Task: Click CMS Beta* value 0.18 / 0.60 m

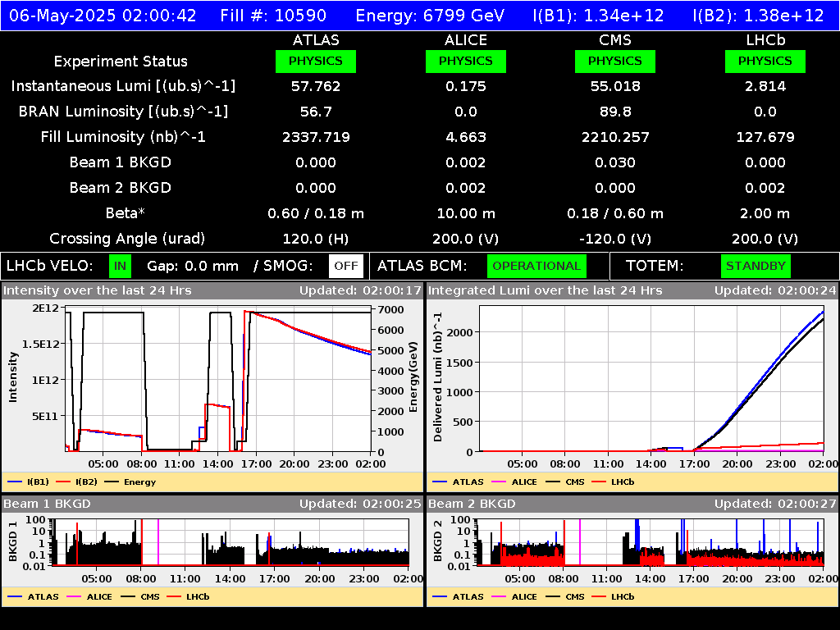Action: 615,213
